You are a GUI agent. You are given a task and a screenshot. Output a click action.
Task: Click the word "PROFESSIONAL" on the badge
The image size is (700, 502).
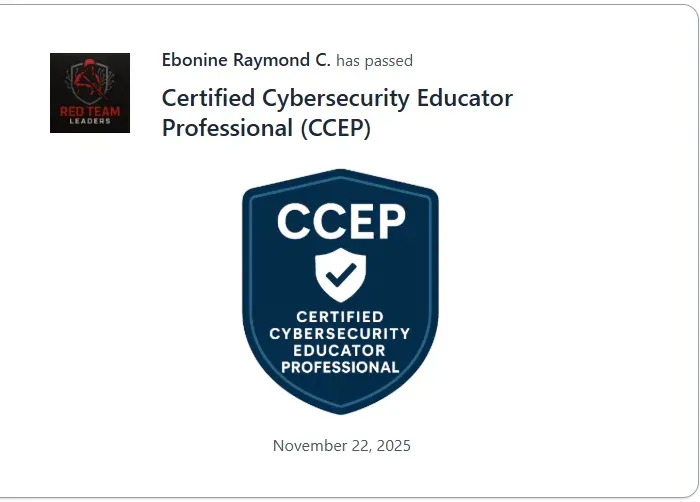pos(340,367)
